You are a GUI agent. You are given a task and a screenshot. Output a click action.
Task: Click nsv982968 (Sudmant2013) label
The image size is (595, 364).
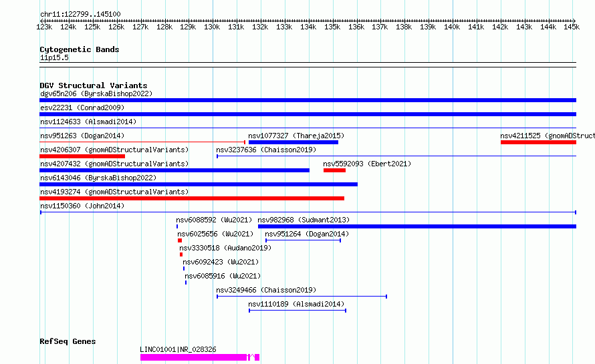tap(304, 220)
